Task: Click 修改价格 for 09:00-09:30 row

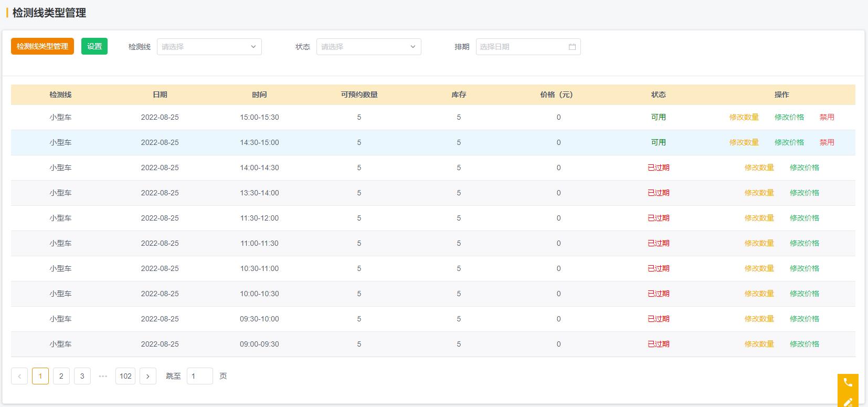Action: point(805,344)
